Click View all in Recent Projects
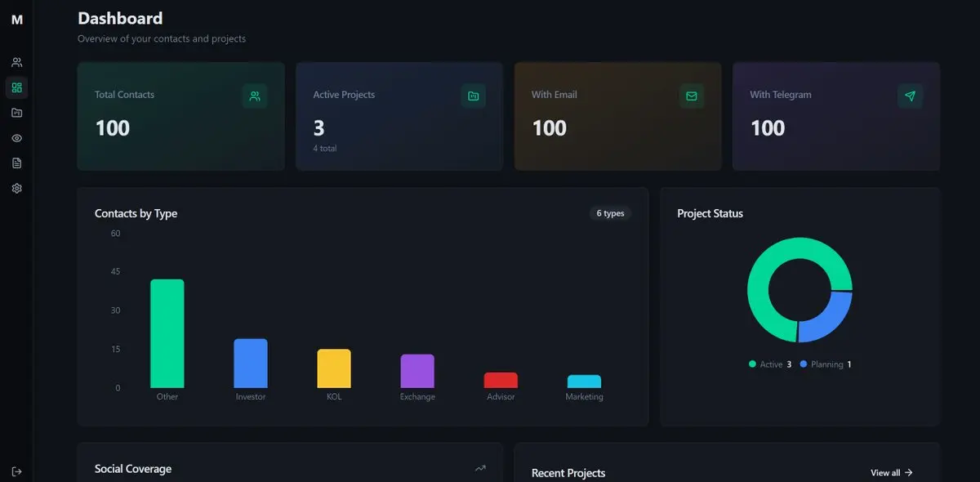 (892, 473)
